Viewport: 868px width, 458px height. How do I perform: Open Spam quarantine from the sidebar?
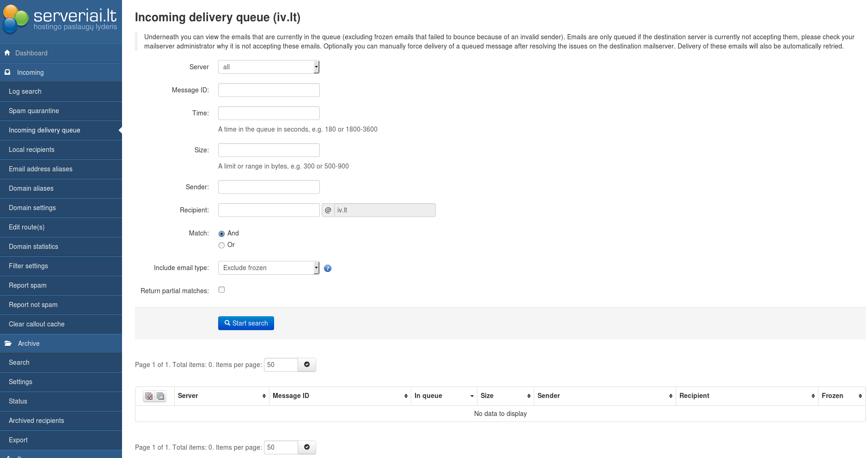pyautogui.click(x=34, y=111)
